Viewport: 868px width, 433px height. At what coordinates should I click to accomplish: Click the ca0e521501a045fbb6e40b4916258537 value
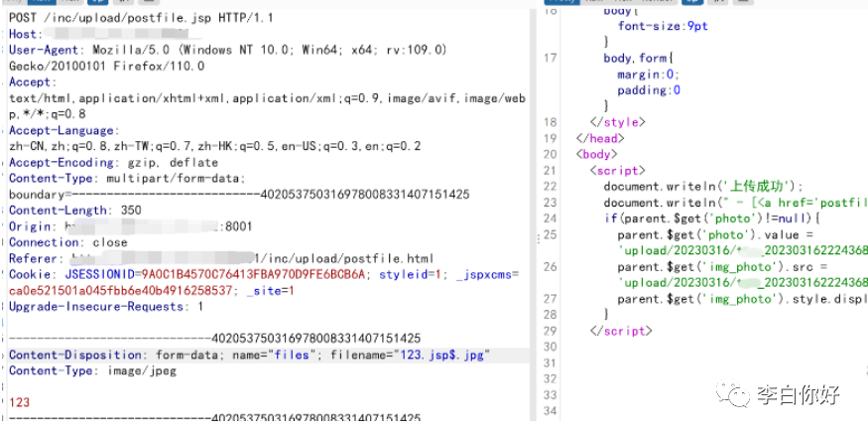click(121, 291)
